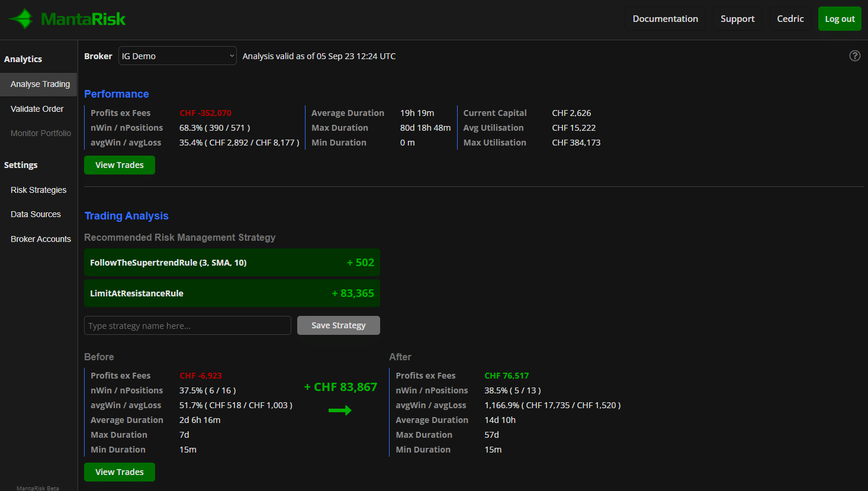Log out of MantaRisk
This screenshot has width=868, height=491.
click(840, 18)
